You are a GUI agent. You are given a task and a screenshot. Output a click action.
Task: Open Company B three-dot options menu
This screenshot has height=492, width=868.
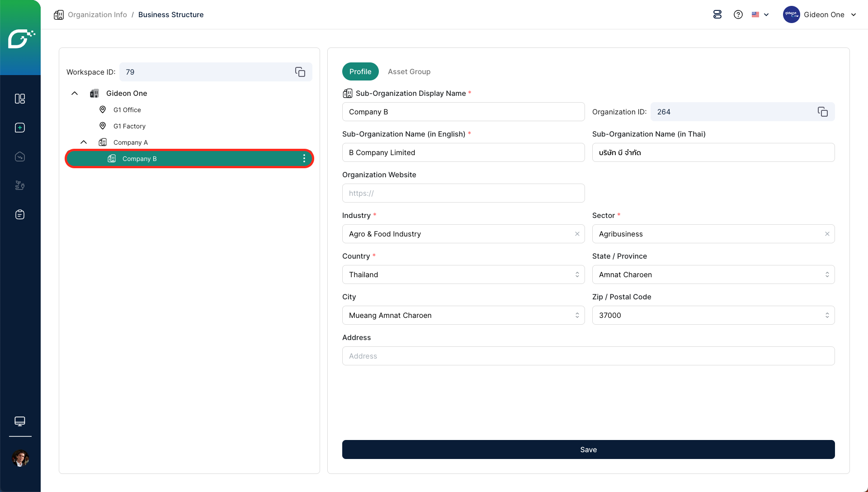click(304, 159)
